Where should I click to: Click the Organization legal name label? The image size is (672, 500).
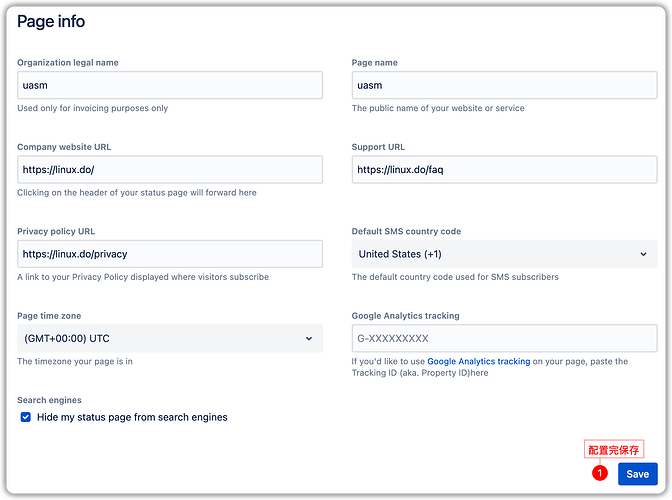[68, 63]
